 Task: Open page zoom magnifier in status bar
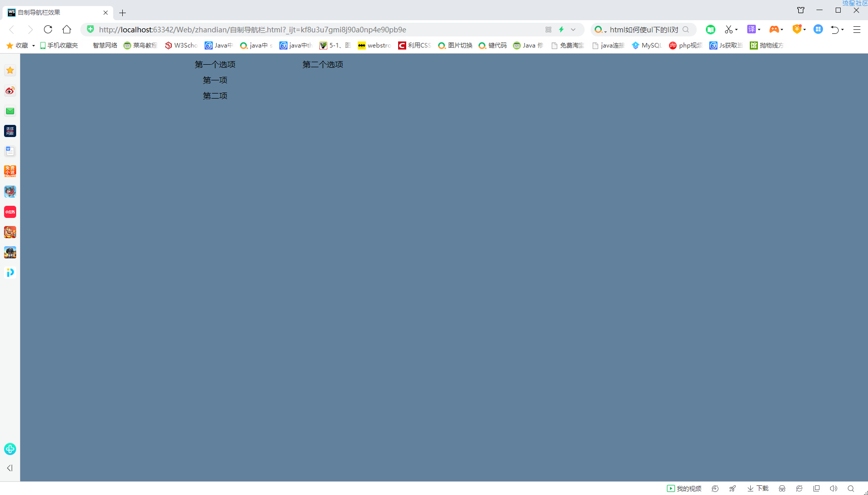point(851,488)
